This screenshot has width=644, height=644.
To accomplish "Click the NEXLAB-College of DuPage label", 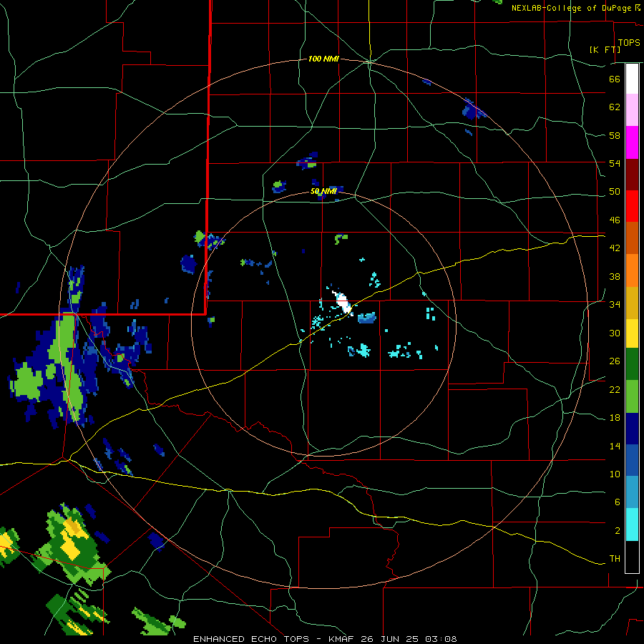I will pyautogui.click(x=571, y=8).
